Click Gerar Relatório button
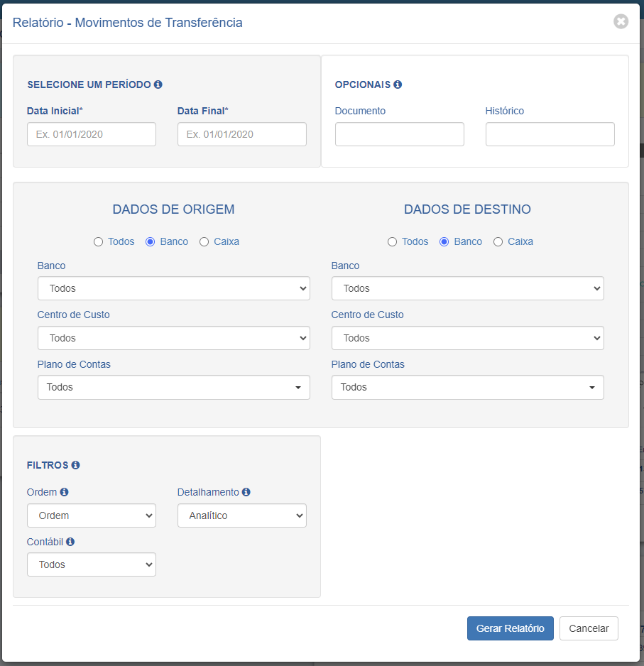The height and width of the screenshot is (666, 644). (511, 628)
